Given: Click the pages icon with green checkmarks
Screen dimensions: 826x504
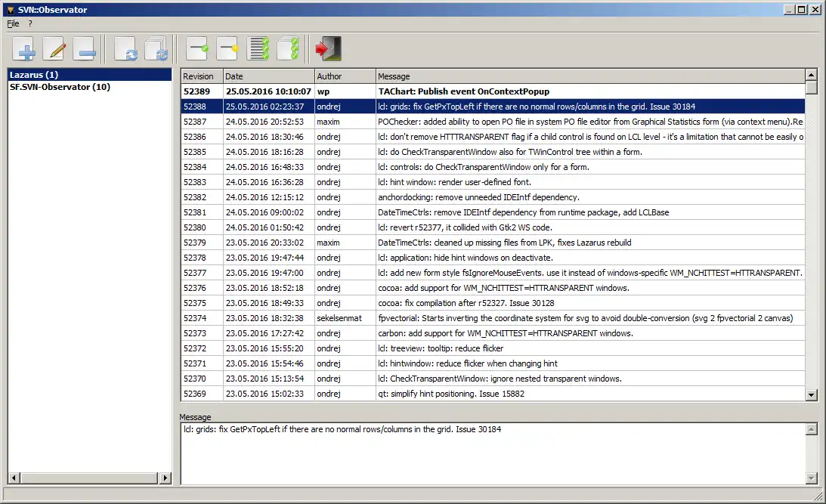Looking at the screenshot, I should 289,49.
